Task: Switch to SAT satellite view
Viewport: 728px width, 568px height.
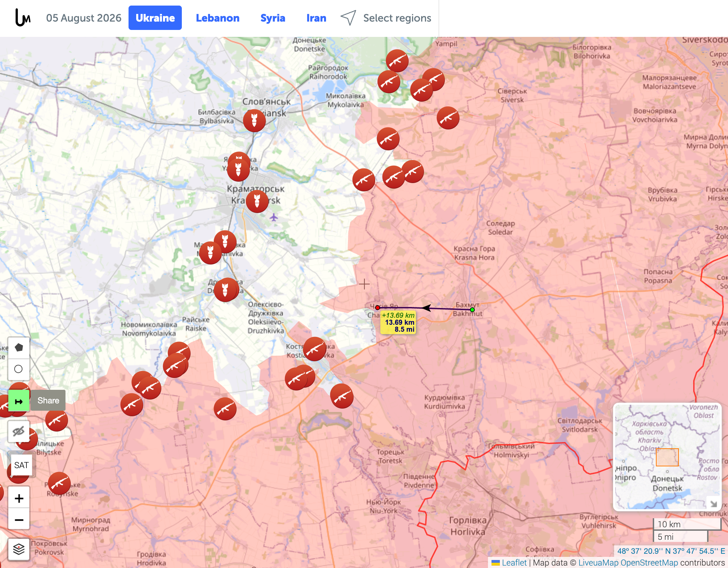Action: click(x=22, y=465)
